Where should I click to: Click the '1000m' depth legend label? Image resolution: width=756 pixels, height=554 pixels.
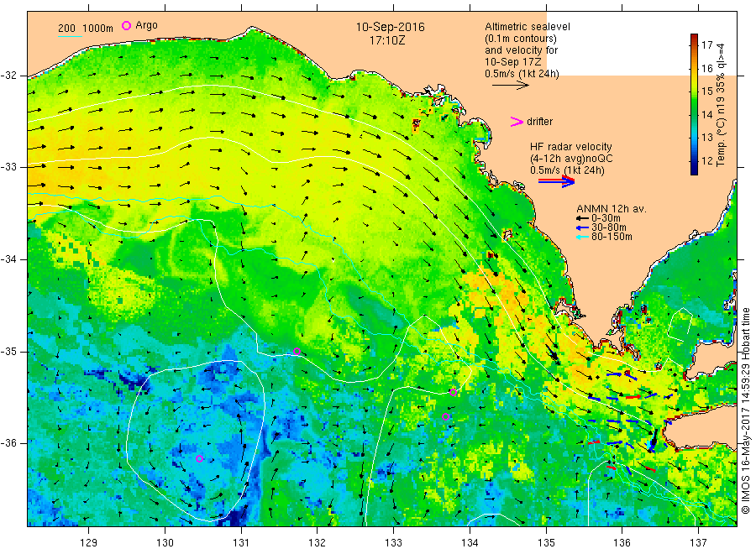pos(98,29)
